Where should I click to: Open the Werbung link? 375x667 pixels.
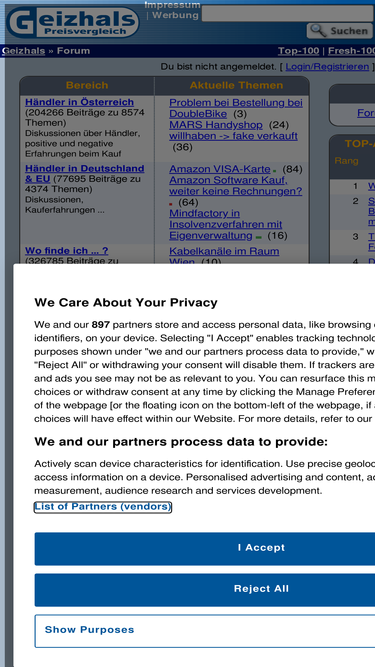175,15
